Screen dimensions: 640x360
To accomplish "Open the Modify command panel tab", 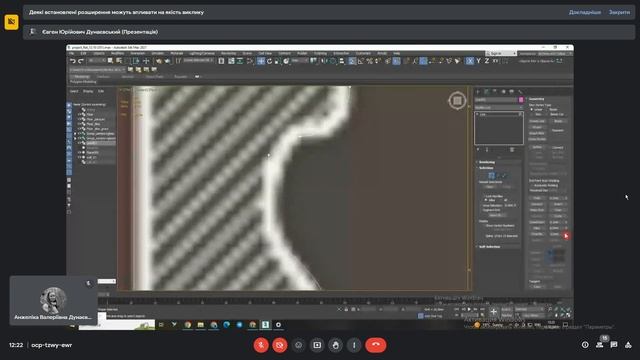I will click(486, 91).
